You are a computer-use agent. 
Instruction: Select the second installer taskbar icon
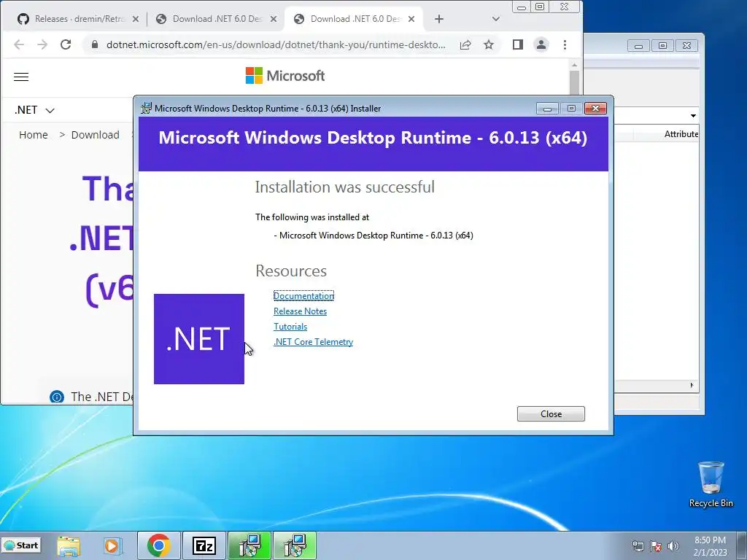coord(295,545)
